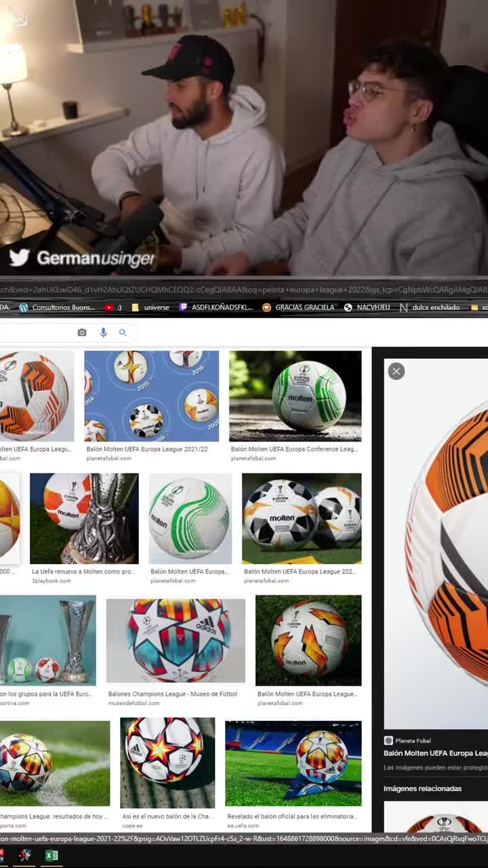Open the blue-background Europa League 2021/22 balls image
488x868 pixels.
(151, 396)
